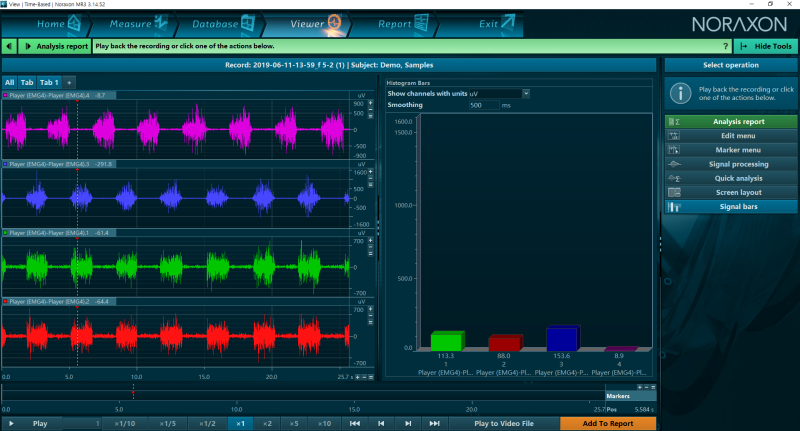Set playback speed to x5
800x431 pixels.
[293, 423]
